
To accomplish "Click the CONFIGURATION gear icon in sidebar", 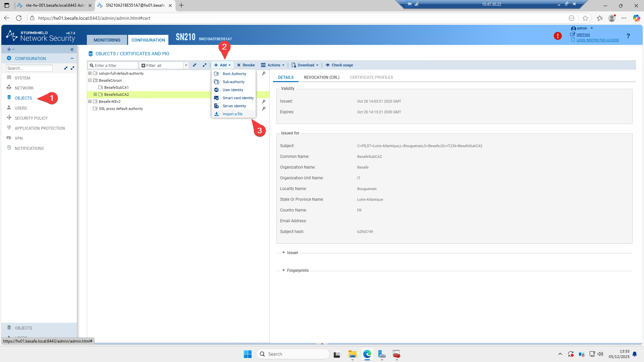I will 9,58.
